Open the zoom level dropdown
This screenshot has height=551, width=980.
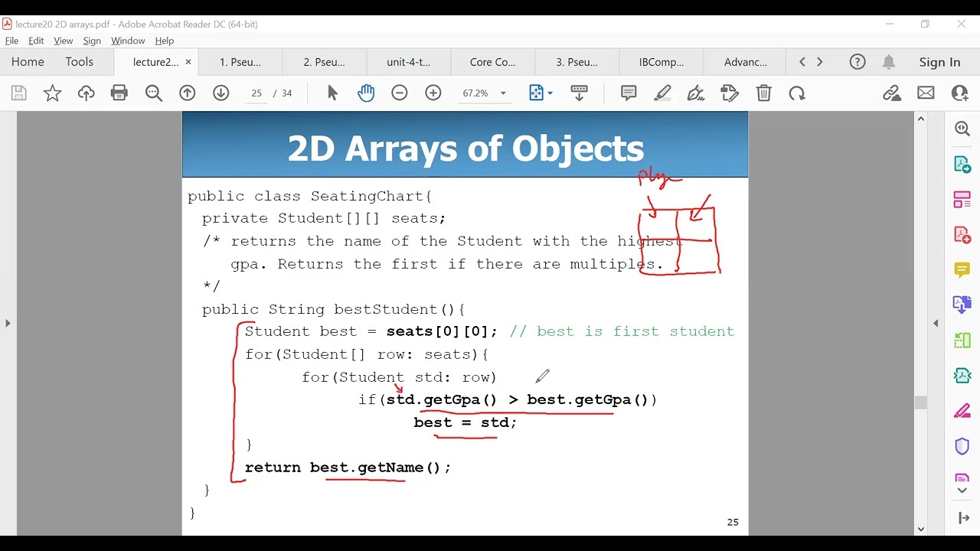coord(503,93)
